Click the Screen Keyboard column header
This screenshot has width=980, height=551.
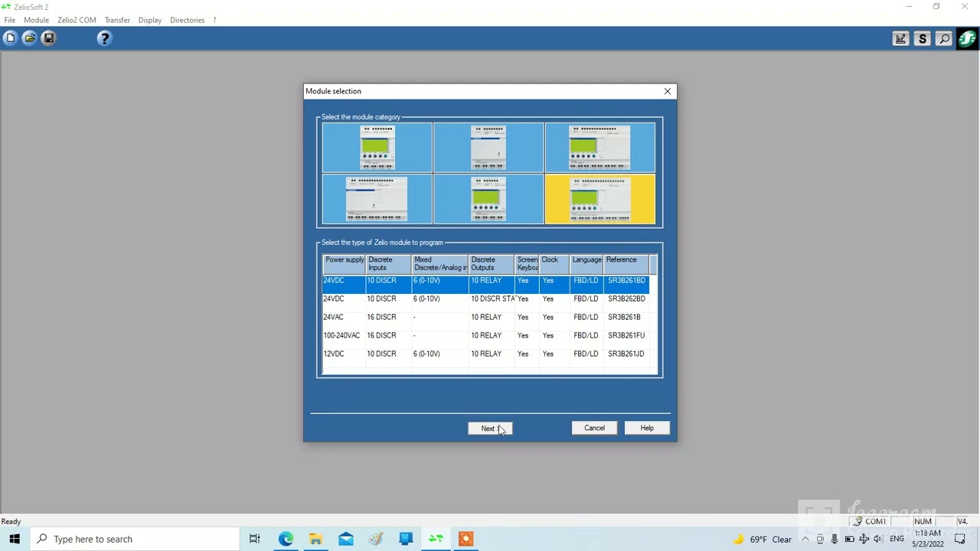point(527,264)
